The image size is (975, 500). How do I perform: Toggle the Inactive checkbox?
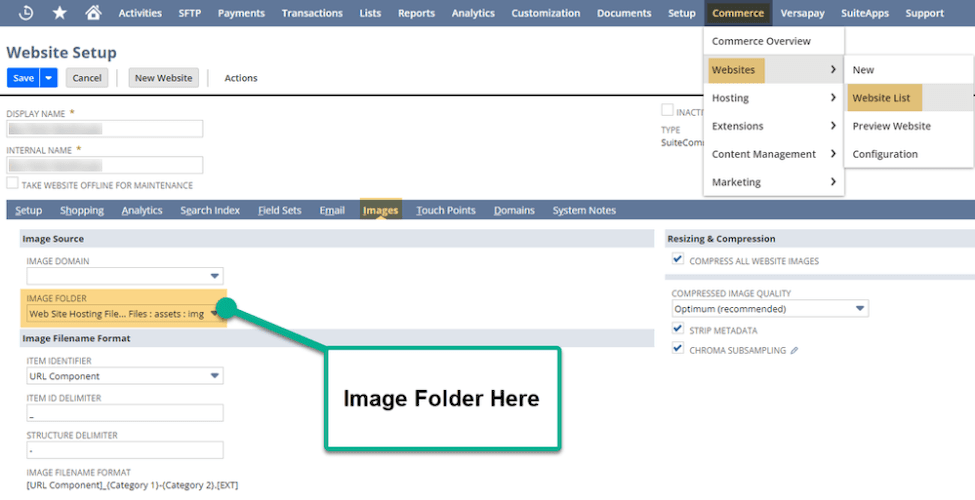tap(667, 111)
